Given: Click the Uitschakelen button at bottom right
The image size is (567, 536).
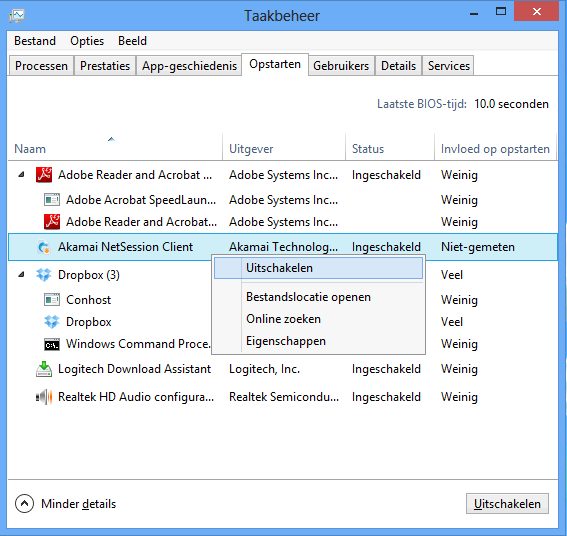Looking at the screenshot, I should pos(507,503).
